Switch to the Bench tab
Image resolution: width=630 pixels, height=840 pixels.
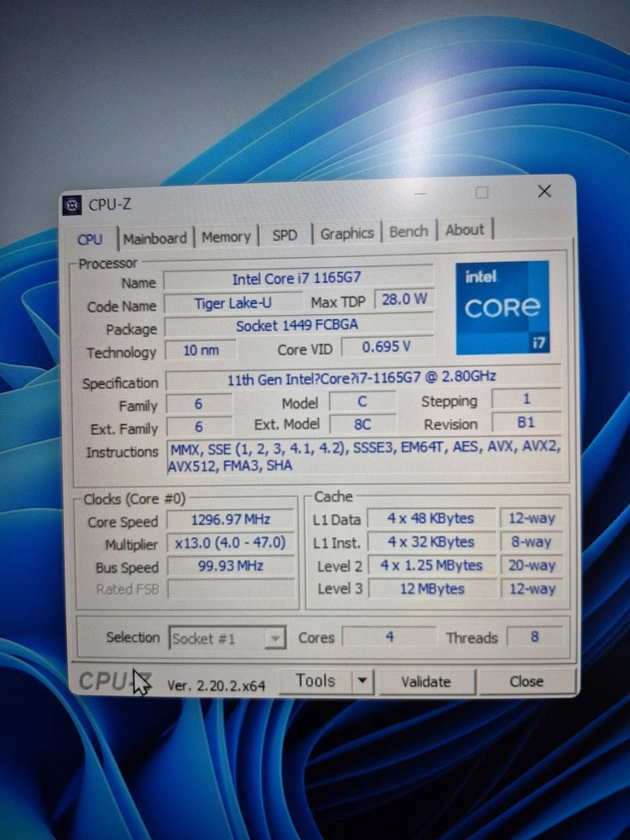pyautogui.click(x=409, y=232)
